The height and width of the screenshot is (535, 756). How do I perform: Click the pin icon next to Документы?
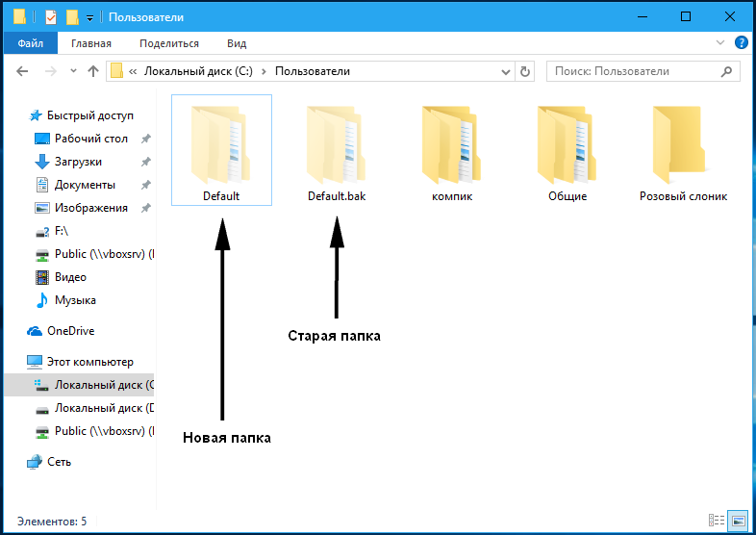click(x=145, y=185)
